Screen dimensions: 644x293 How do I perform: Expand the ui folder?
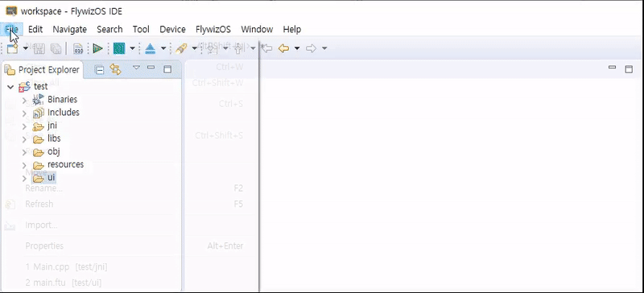click(x=24, y=179)
